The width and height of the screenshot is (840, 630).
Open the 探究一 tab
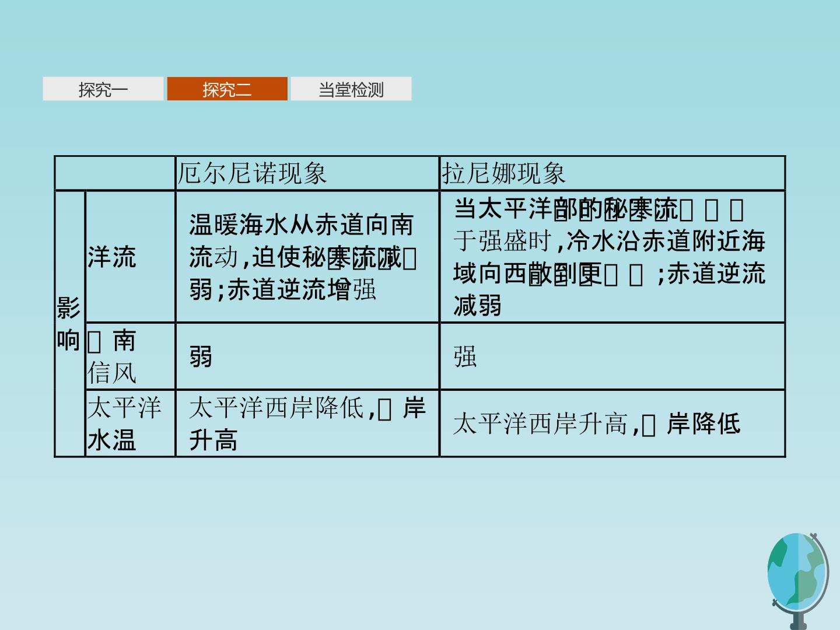pos(103,89)
